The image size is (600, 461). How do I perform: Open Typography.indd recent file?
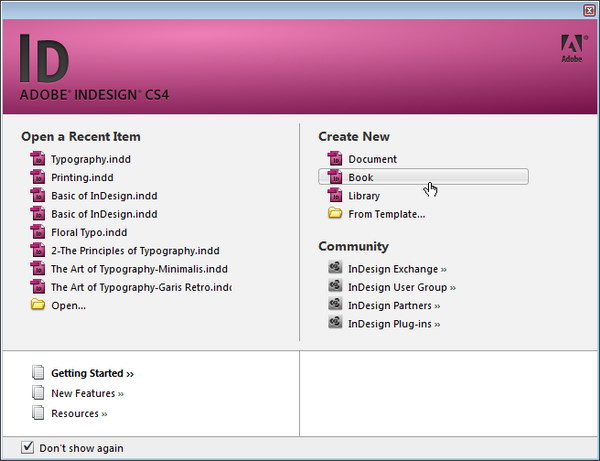91,159
